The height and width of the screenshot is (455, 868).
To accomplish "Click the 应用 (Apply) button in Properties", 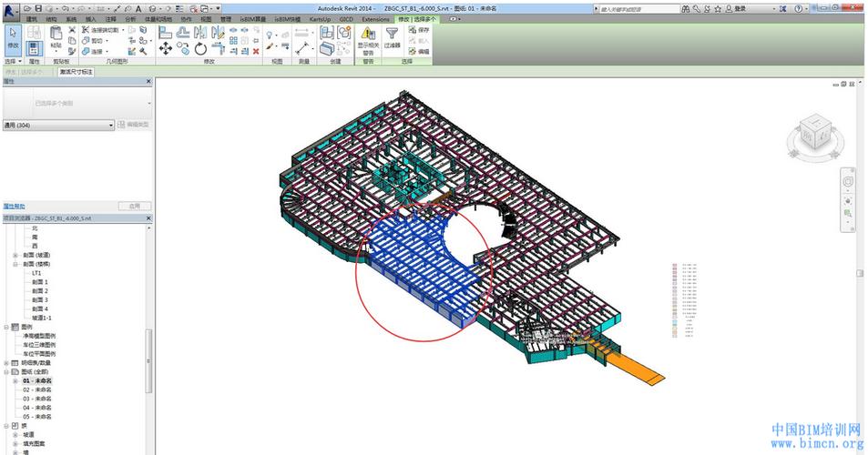I will [135, 207].
